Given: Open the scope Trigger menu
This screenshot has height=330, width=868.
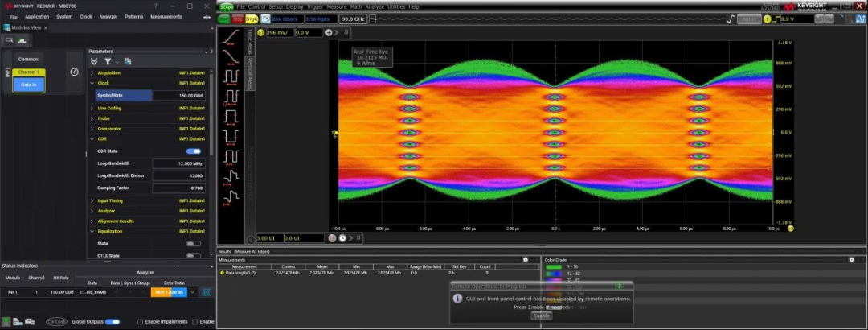Looking at the screenshot, I should [315, 6].
